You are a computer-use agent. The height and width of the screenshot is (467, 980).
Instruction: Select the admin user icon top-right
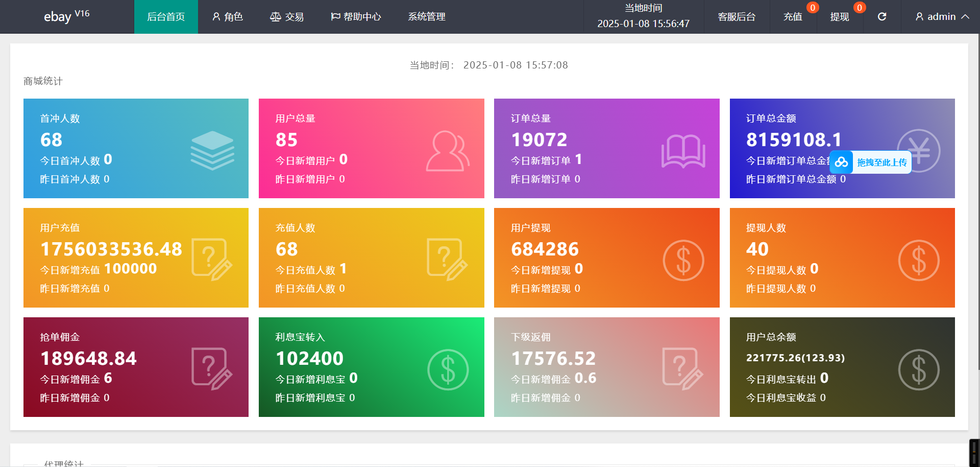click(x=919, y=16)
